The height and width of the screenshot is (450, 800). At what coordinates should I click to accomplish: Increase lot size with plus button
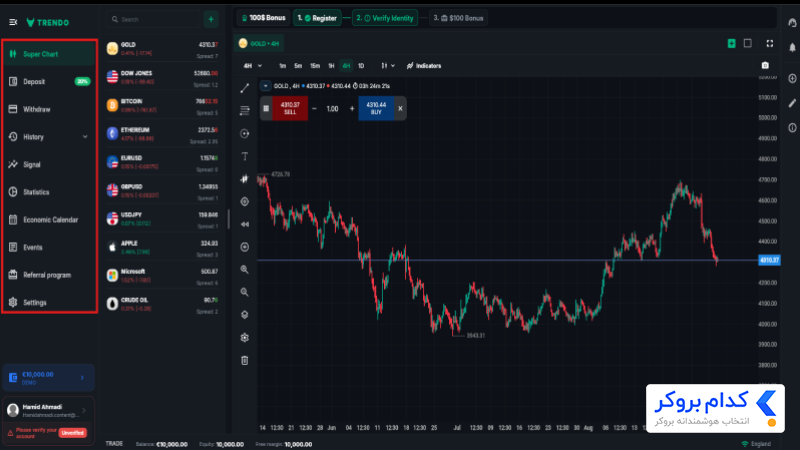tap(352, 109)
